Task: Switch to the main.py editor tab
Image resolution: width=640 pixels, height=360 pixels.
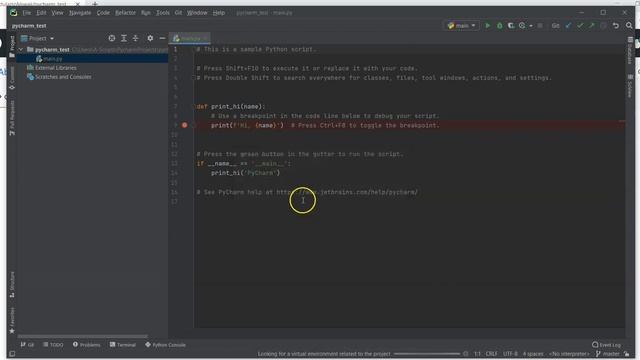Action: click(x=189, y=38)
